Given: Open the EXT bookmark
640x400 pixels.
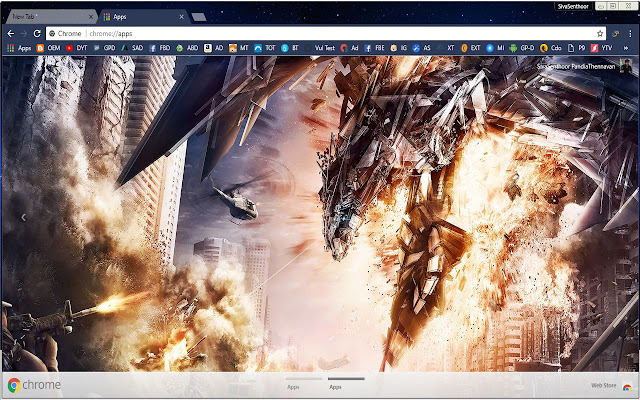Looking at the screenshot, I should tap(471, 48).
